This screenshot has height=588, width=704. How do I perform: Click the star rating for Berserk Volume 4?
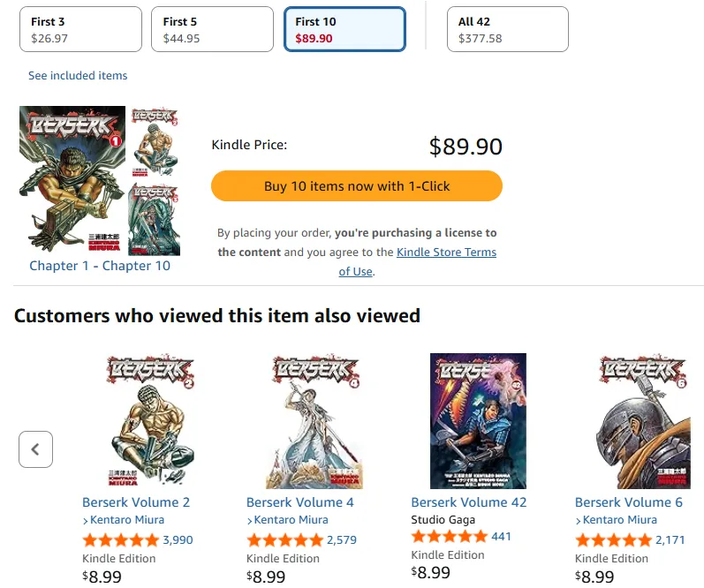[x=284, y=540]
